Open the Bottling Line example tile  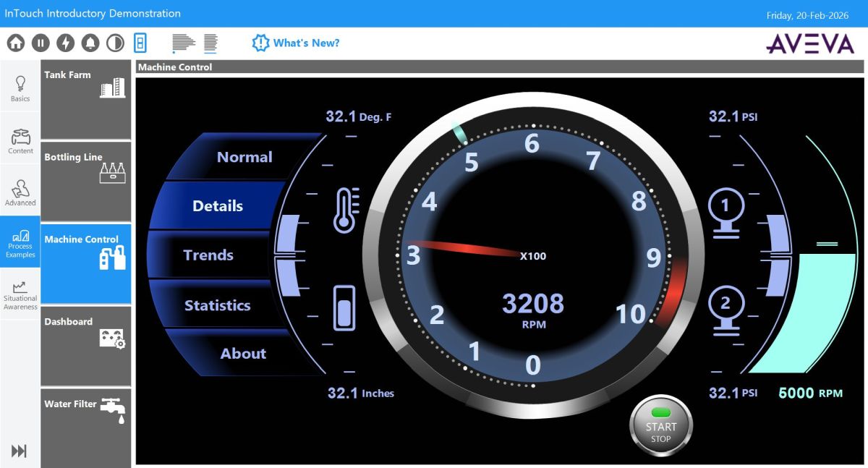[x=85, y=181]
